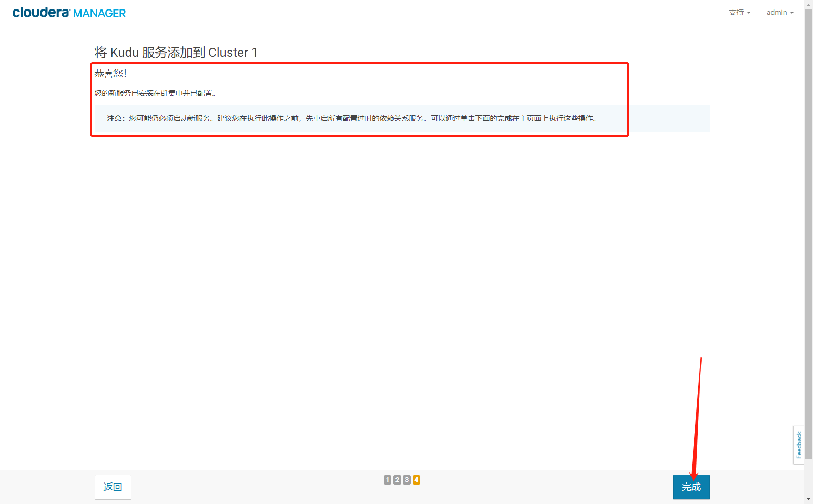
Task: Open the 支持 dropdown menu
Action: pyautogui.click(x=739, y=12)
